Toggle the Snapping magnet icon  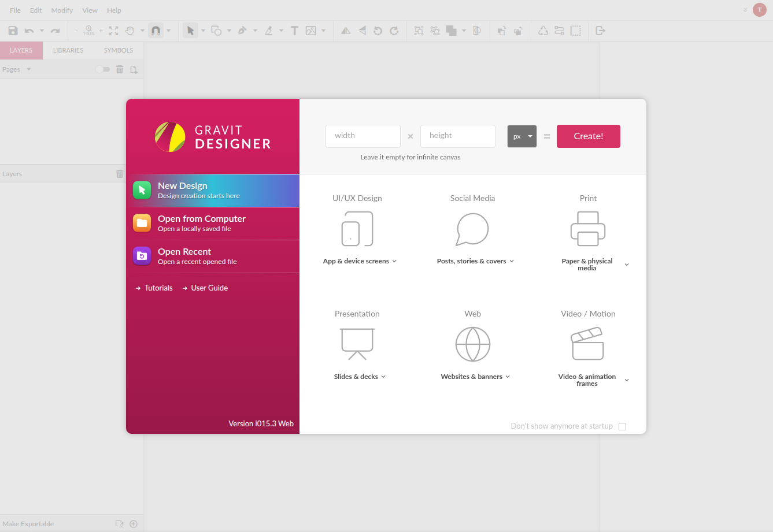click(156, 31)
